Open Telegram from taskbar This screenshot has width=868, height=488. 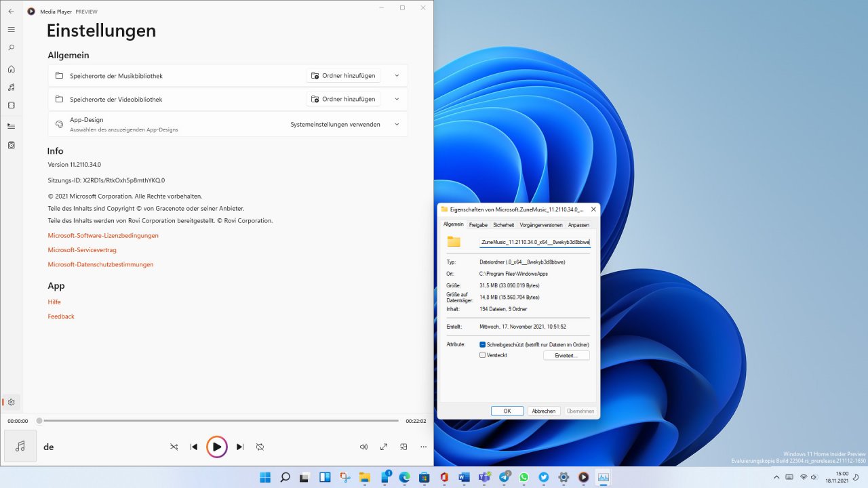pyautogui.click(x=504, y=477)
